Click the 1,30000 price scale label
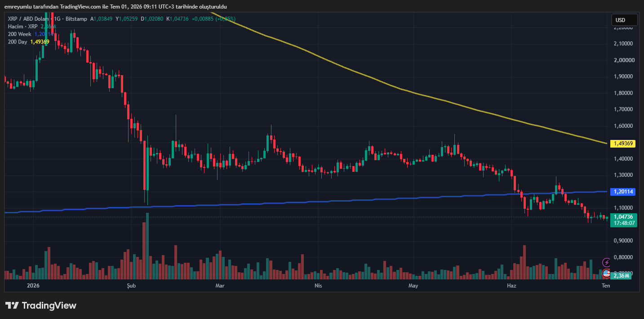The image size is (644, 319). point(624,175)
